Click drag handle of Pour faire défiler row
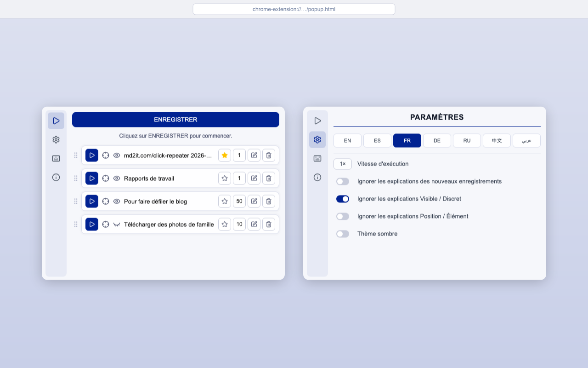Viewport: 588px width, 368px height. click(76, 201)
